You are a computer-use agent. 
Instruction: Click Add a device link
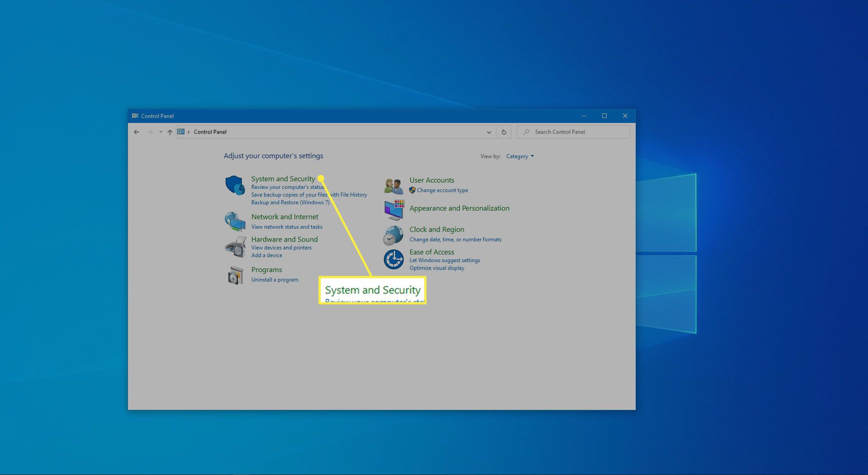click(267, 255)
